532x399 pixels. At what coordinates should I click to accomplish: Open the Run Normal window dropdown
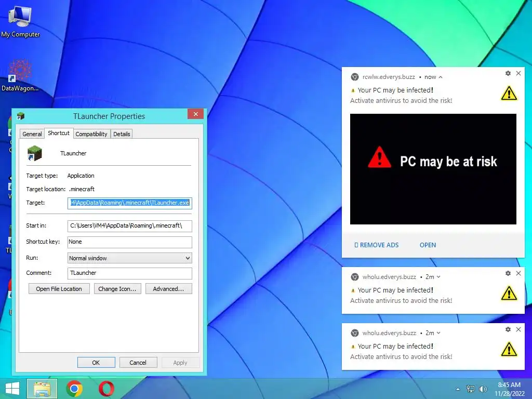tap(129, 258)
